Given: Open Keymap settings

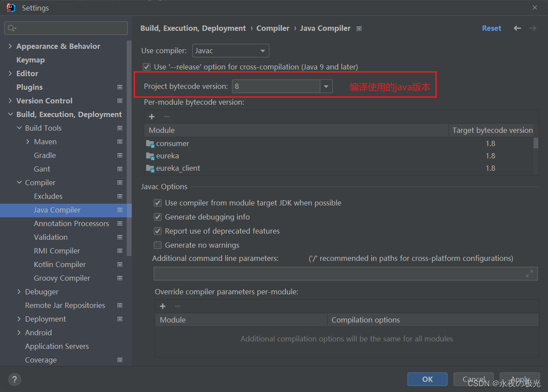Looking at the screenshot, I should point(30,60).
